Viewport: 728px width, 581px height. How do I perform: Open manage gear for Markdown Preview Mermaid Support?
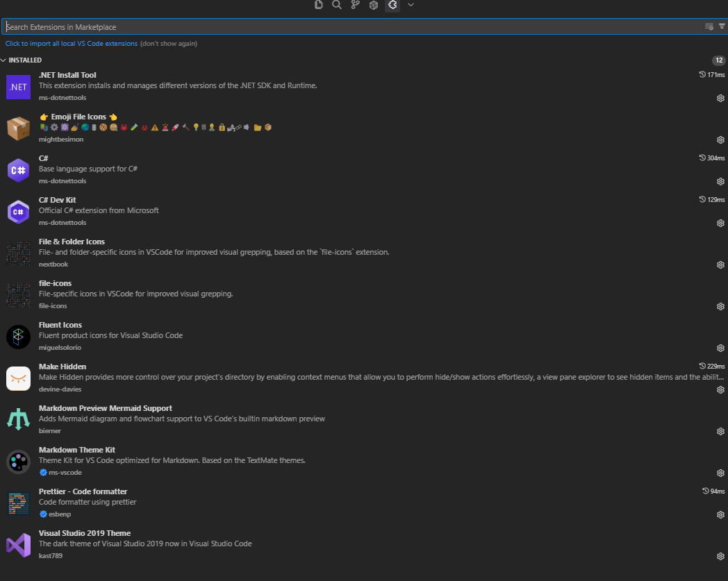[720, 431]
